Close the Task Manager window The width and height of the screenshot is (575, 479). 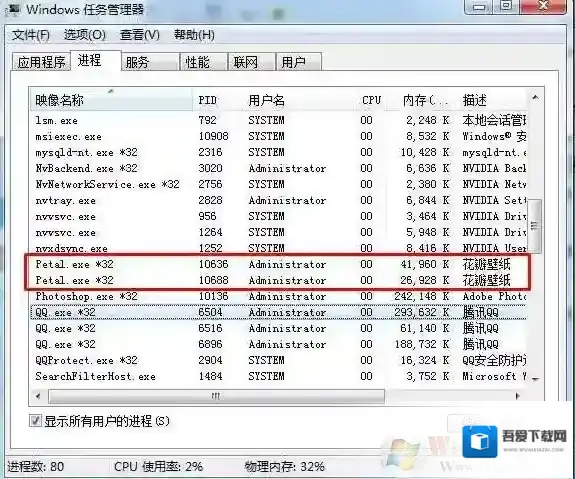point(544,6)
